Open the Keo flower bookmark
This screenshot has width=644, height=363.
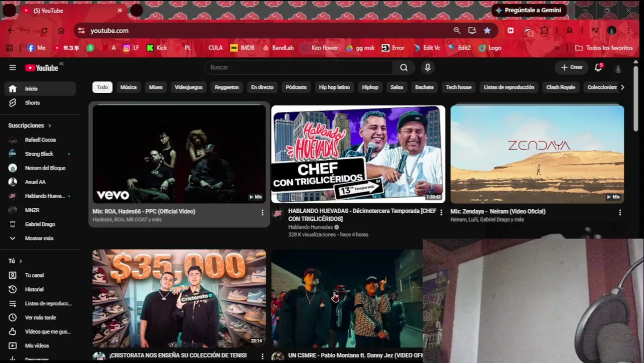click(x=320, y=48)
